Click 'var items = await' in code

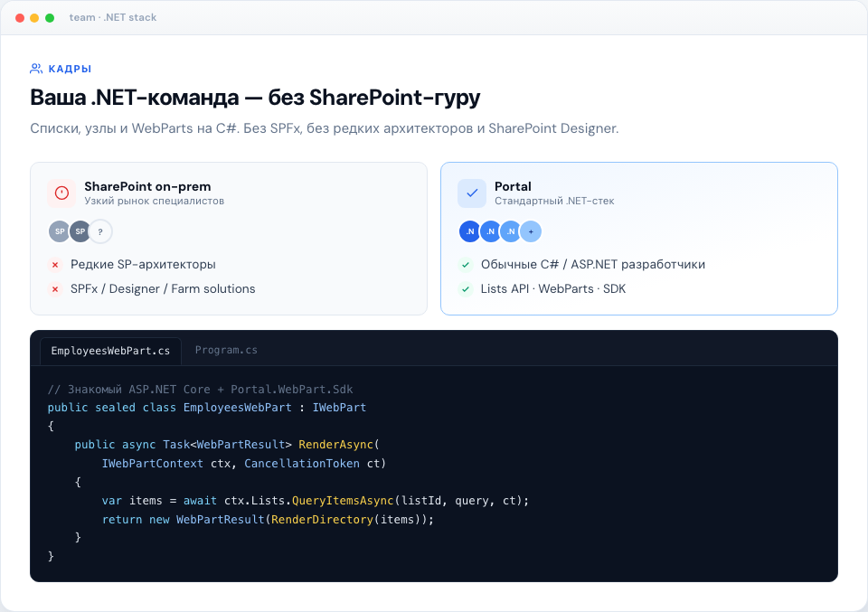pos(159,501)
